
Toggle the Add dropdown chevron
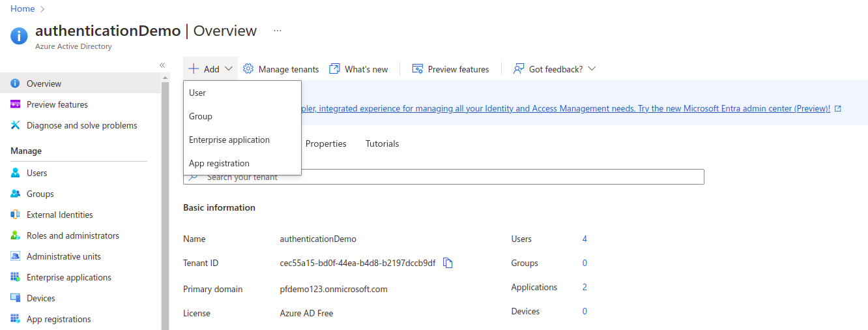[229, 68]
